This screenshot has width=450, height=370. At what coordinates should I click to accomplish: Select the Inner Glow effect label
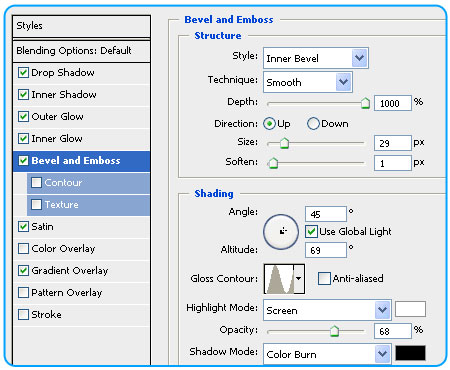pos(57,138)
